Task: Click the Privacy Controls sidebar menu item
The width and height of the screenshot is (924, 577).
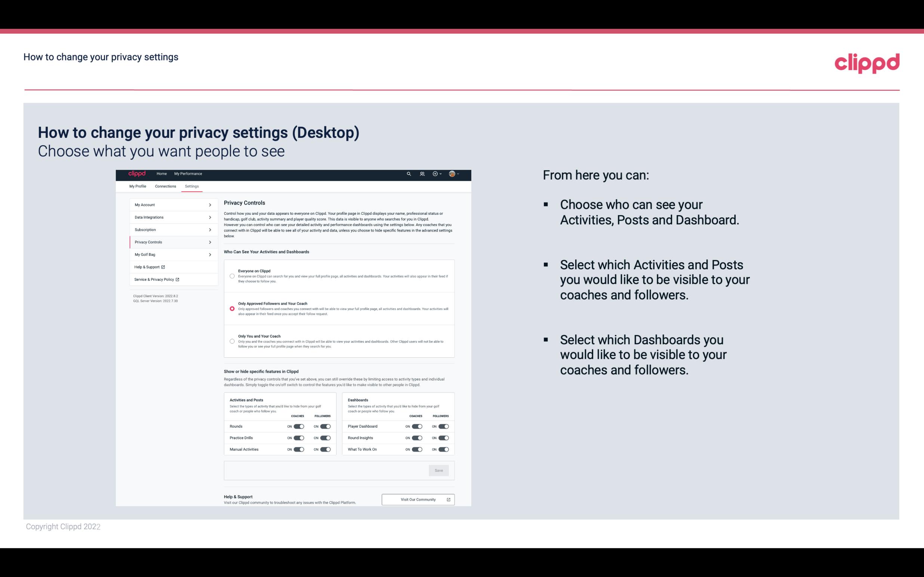Action: click(x=170, y=242)
